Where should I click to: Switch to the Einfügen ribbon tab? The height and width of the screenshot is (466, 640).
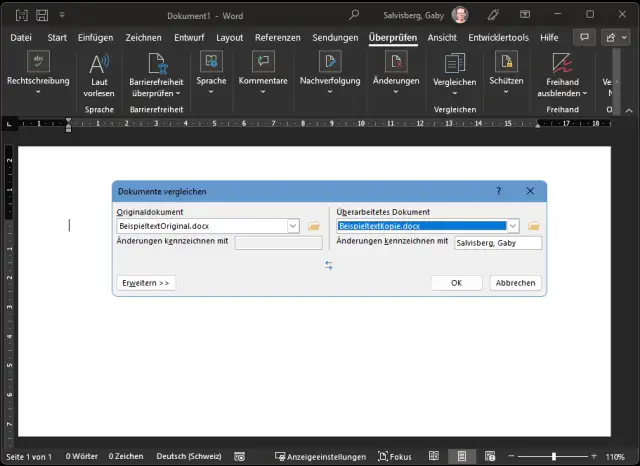(97, 37)
